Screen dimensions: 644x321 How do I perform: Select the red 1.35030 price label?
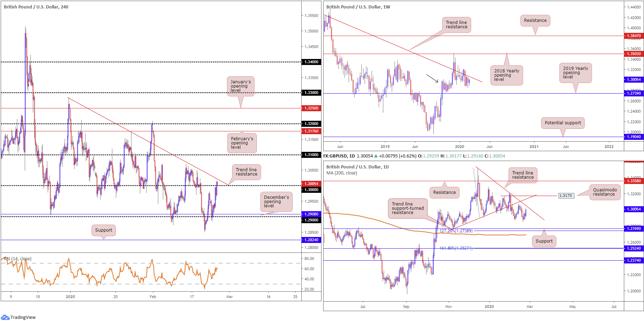(634, 54)
